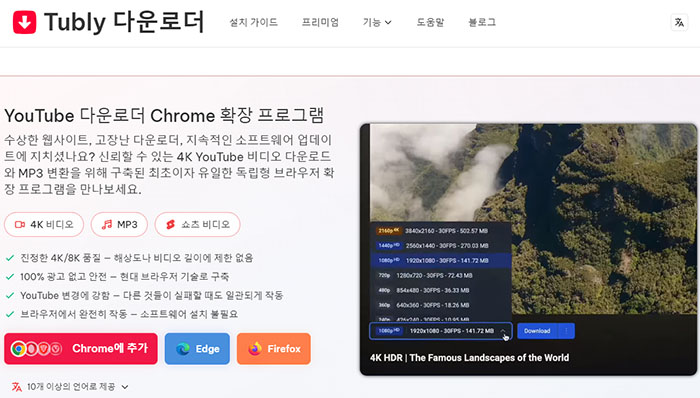The width and height of the screenshot is (700, 398).
Task: Click the landscape video preview thumbnail
Action: pyautogui.click(x=533, y=219)
